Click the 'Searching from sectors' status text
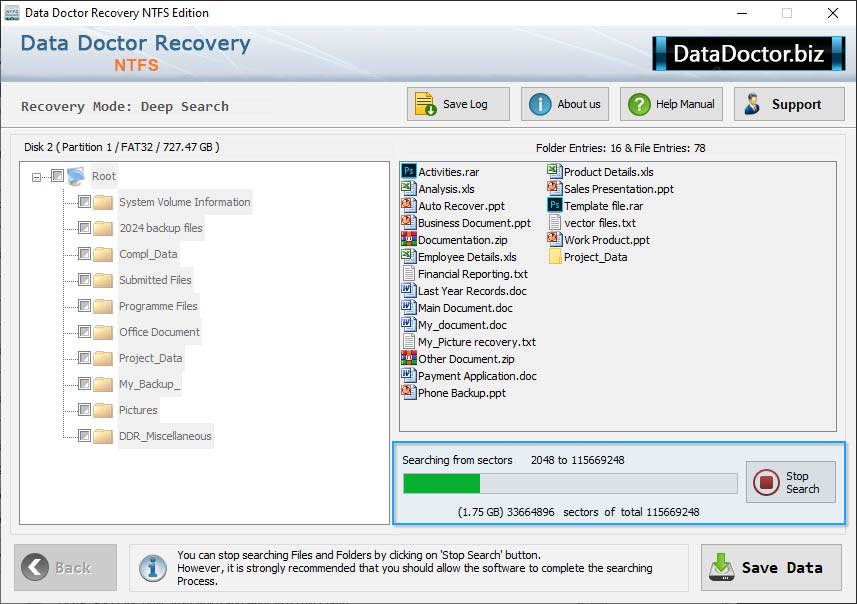This screenshot has width=857, height=604. (x=457, y=460)
